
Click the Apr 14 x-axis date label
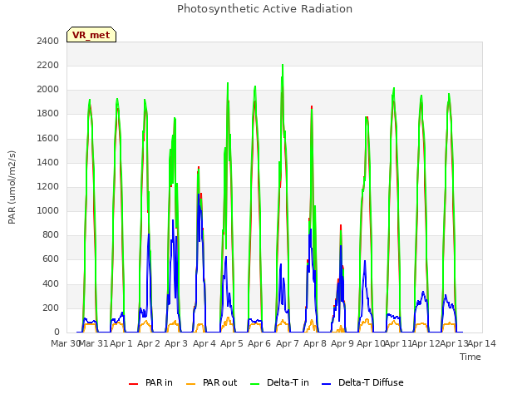click(x=482, y=343)
